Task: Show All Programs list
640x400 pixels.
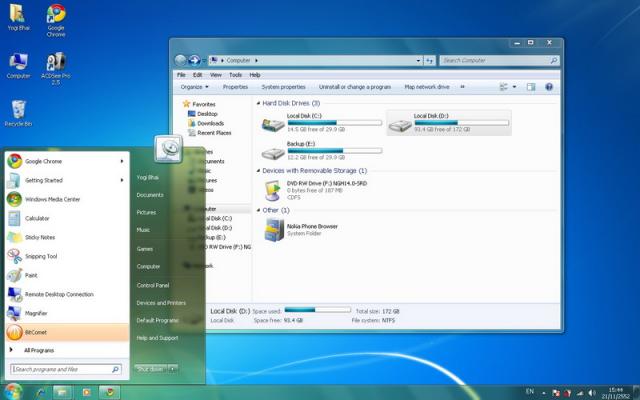Action: click(39, 350)
